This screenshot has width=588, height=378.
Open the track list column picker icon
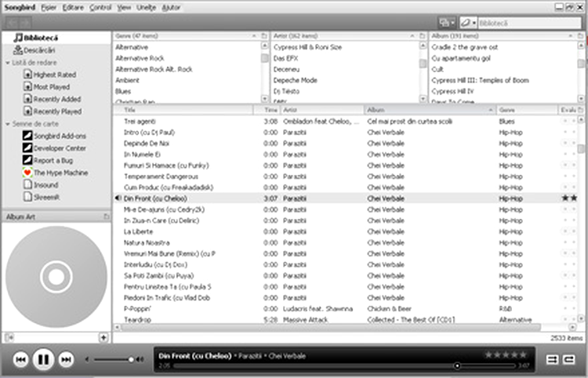click(581, 110)
